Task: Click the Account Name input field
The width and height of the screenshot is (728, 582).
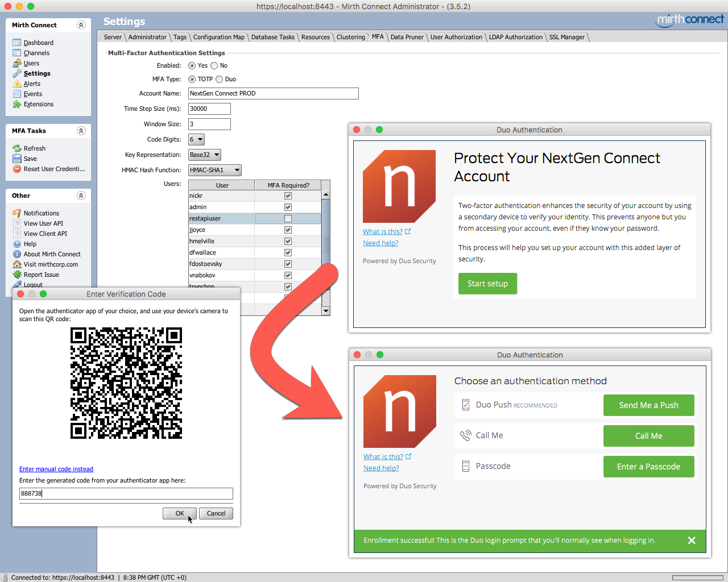Action: point(274,93)
